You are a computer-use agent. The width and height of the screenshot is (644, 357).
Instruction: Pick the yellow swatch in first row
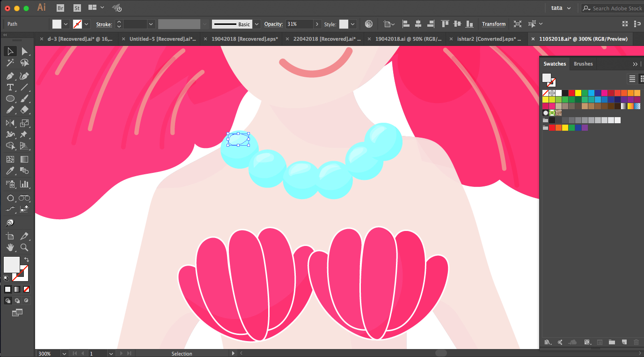click(x=578, y=93)
